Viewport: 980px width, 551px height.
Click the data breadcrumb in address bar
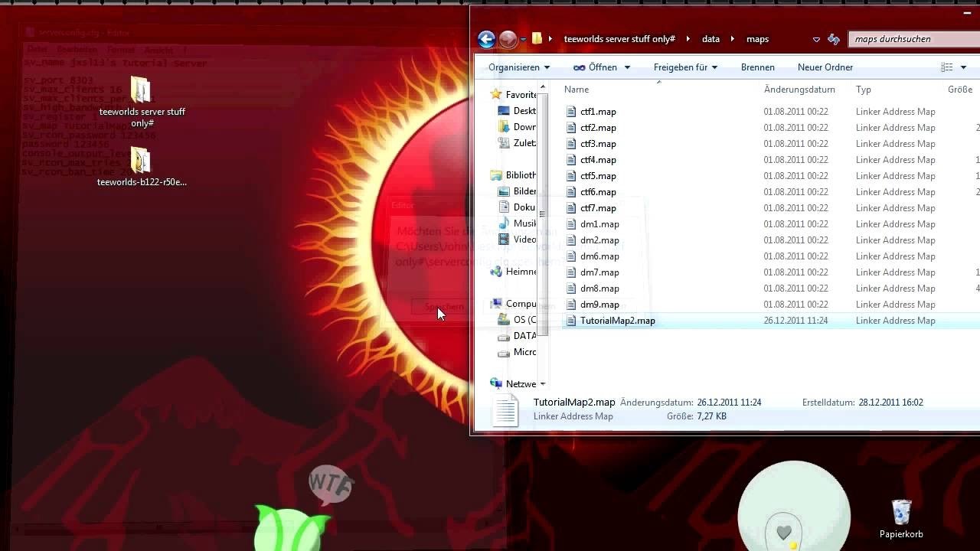coord(710,39)
